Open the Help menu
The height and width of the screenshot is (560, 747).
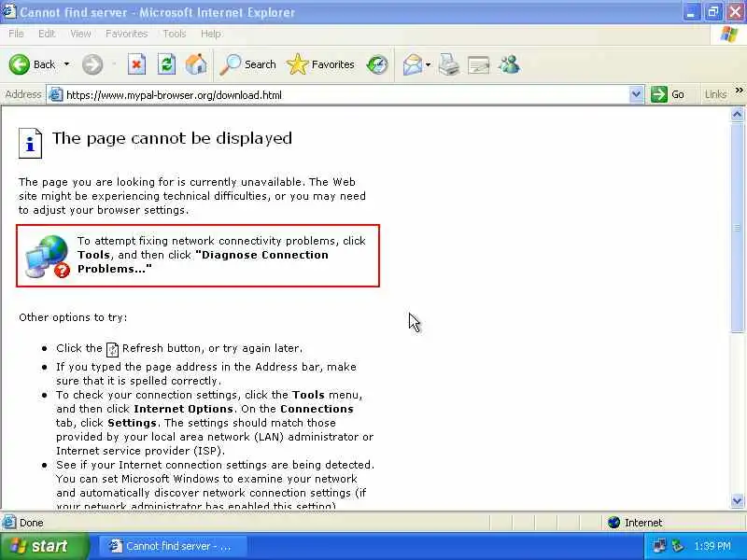(211, 34)
